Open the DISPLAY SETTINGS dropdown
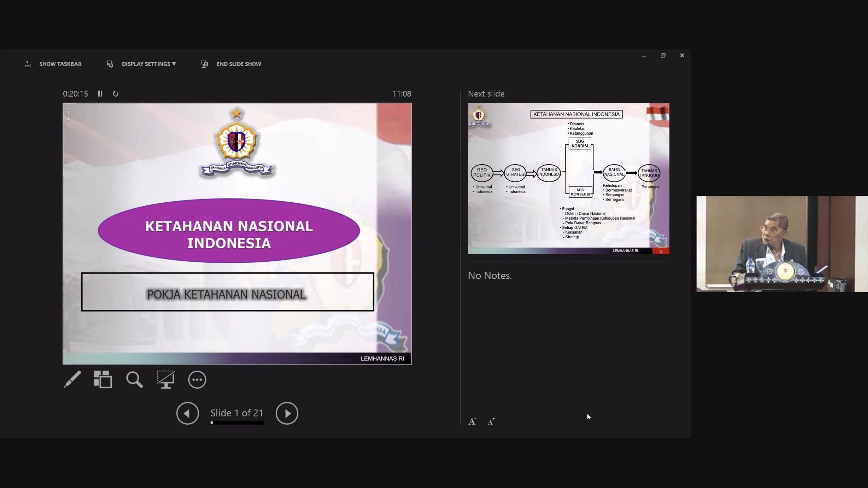Image resolution: width=868 pixels, height=488 pixels. pyautogui.click(x=149, y=64)
